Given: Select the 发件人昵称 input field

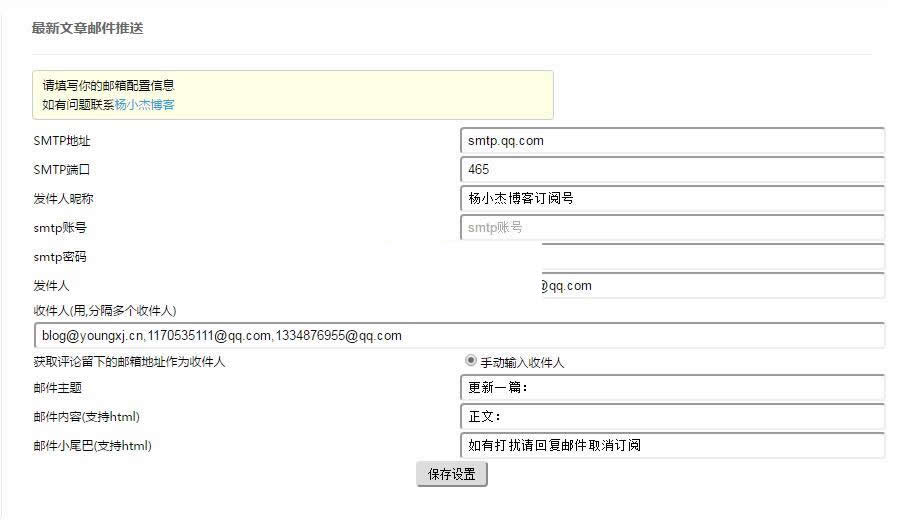Looking at the screenshot, I should [672, 199].
